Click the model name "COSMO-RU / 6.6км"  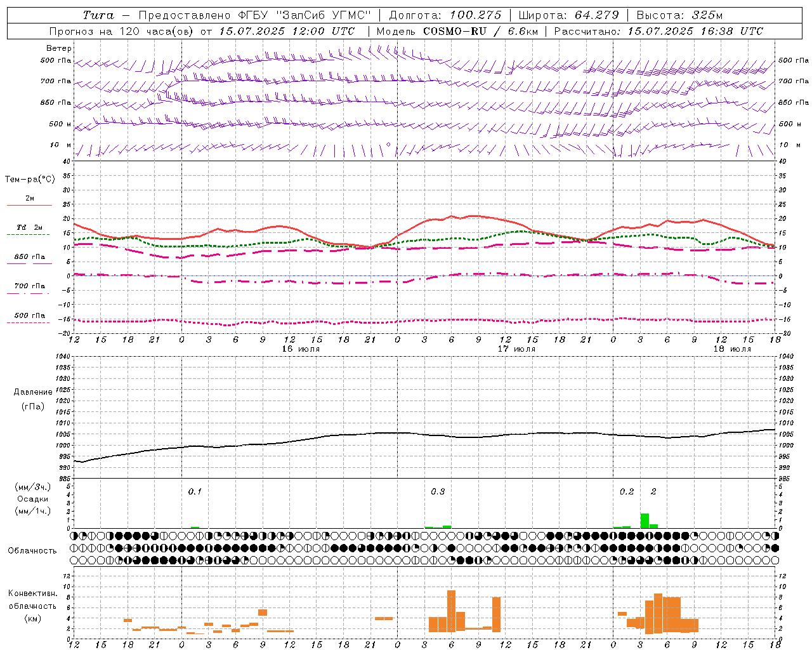[481, 31]
